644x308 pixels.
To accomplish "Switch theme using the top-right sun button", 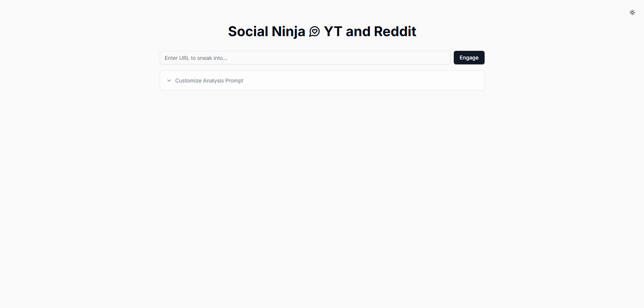I will 632,12.
